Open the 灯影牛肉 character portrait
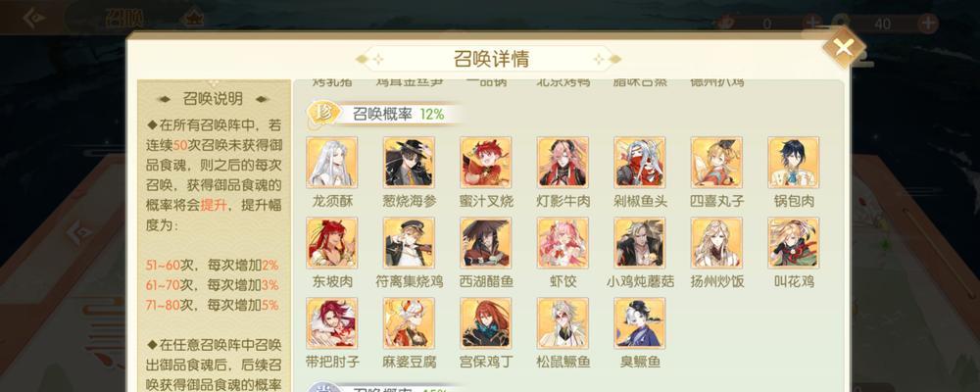980x392 pixels. 563,163
